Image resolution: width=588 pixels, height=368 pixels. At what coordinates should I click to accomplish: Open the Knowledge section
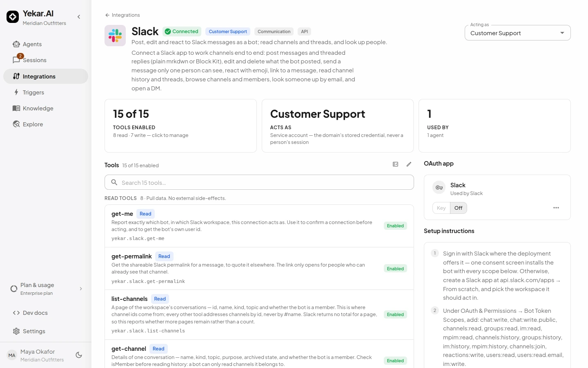[x=46, y=108]
